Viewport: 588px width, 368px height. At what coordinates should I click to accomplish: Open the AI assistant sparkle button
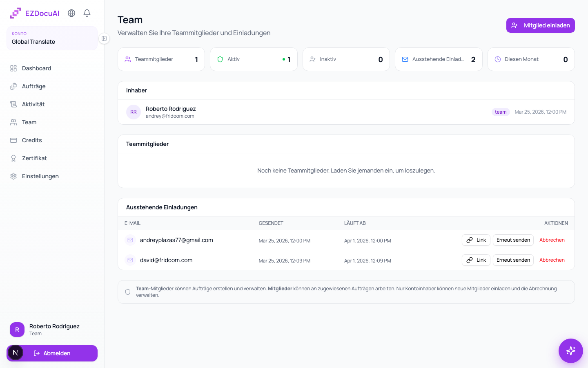[x=571, y=351]
